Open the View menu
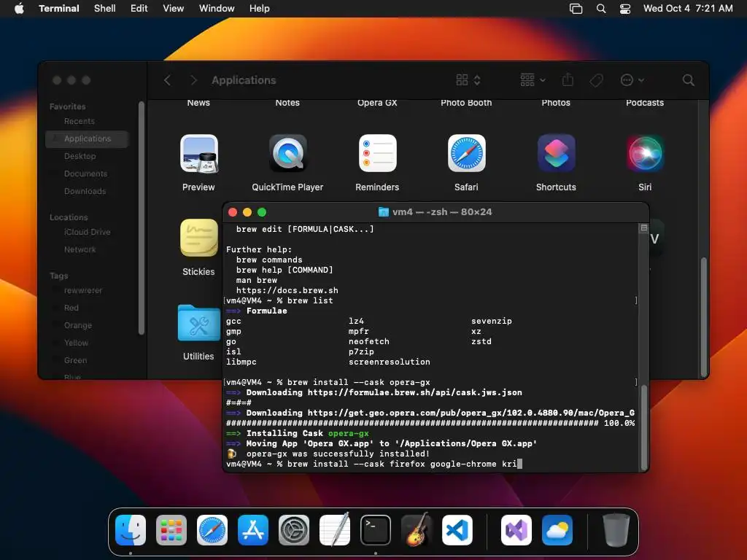The image size is (747, 560). (174, 9)
